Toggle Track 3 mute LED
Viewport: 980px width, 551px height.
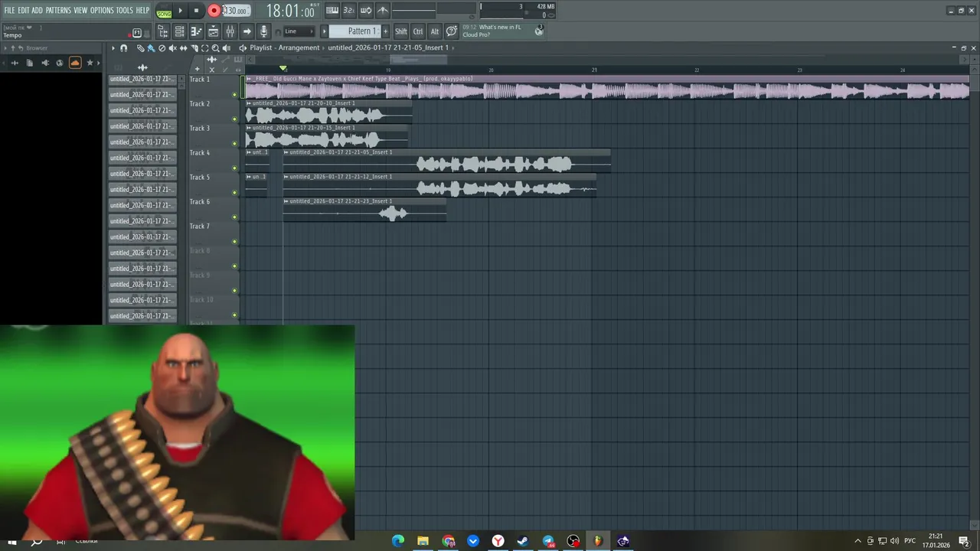[234, 144]
